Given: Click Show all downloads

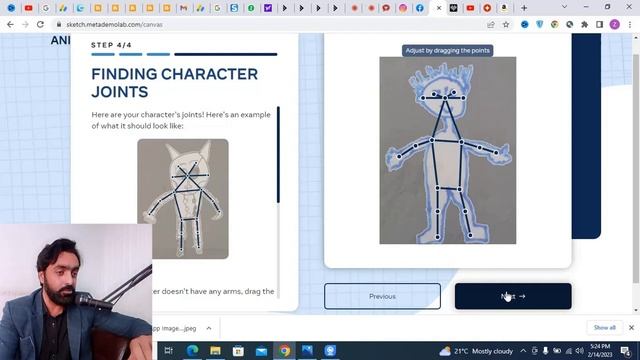Looking at the screenshot, I should point(604,328).
